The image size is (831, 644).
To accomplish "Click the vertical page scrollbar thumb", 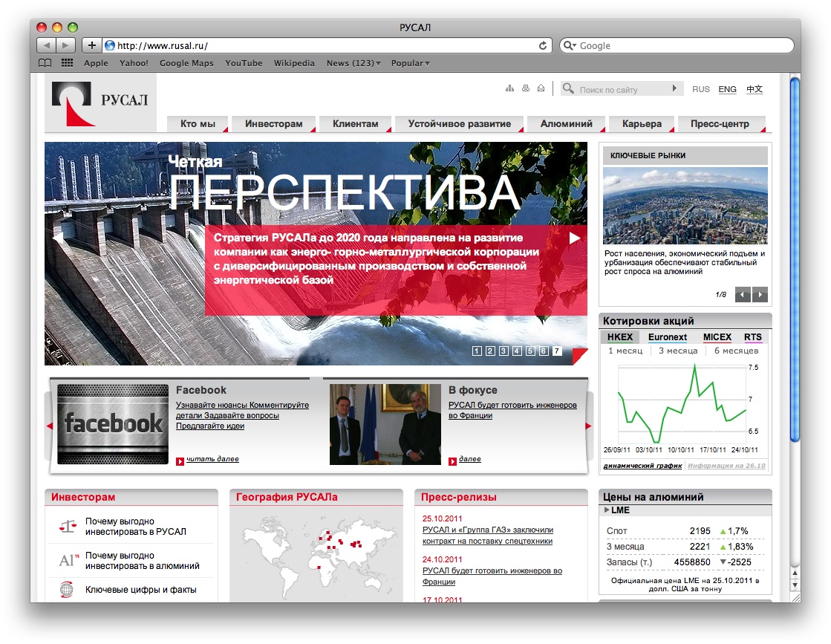I will [795, 259].
